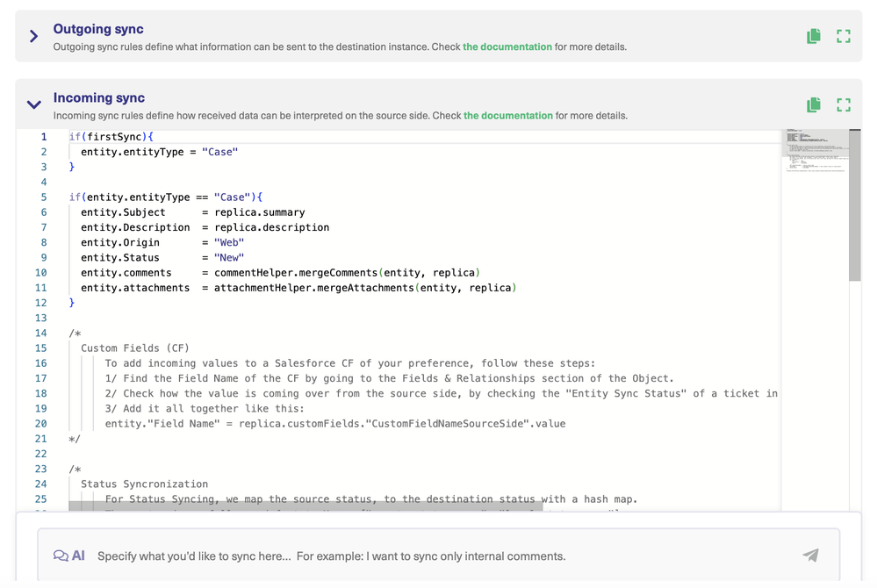This screenshot has width=877, height=588.
Task: Click entity.entityType = "Case" on line 2
Action: tap(160, 152)
